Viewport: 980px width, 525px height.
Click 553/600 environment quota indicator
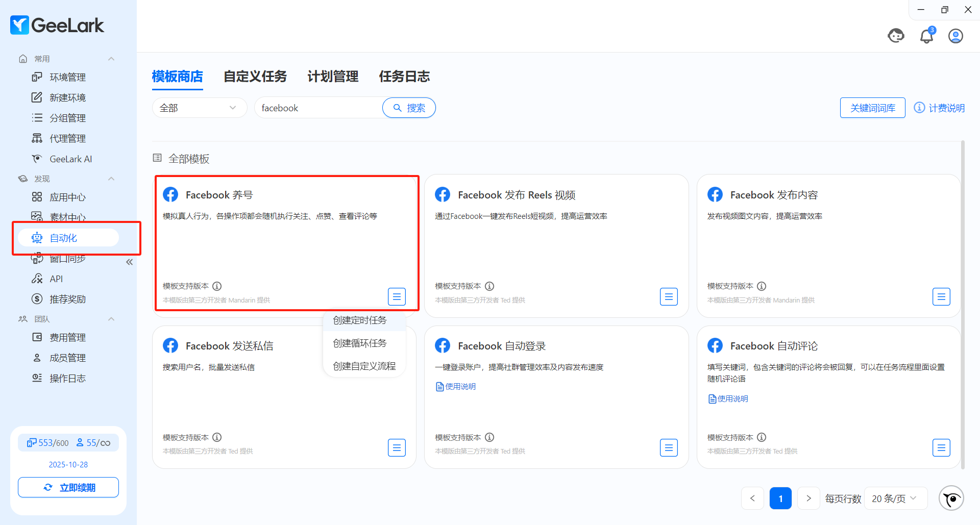(47, 443)
